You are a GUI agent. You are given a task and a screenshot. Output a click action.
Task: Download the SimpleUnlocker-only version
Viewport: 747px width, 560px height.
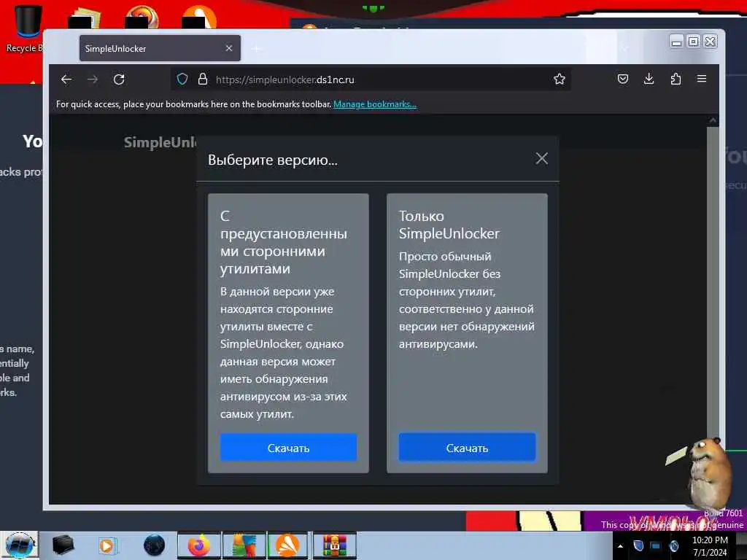(x=467, y=448)
